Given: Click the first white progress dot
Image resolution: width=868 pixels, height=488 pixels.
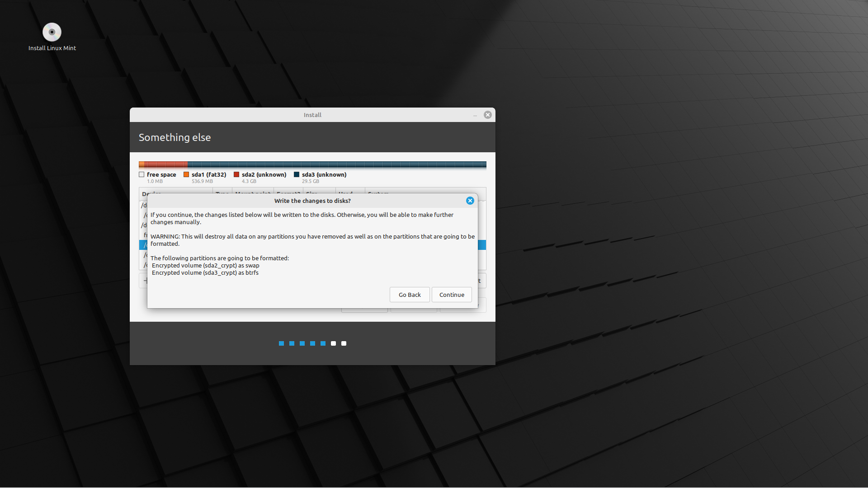Looking at the screenshot, I should pyautogui.click(x=333, y=343).
